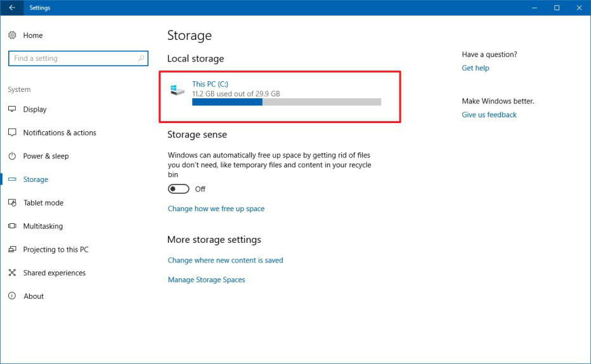Click Change where new content is saved
The height and width of the screenshot is (364, 591).
pos(225,261)
